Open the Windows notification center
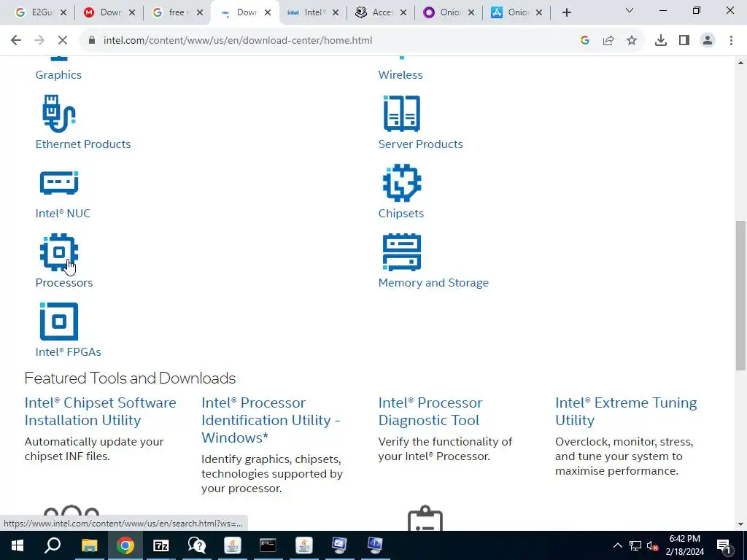Image resolution: width=747 pixels, height=560 pixels. pyautogui.click(x=724, y=545)
